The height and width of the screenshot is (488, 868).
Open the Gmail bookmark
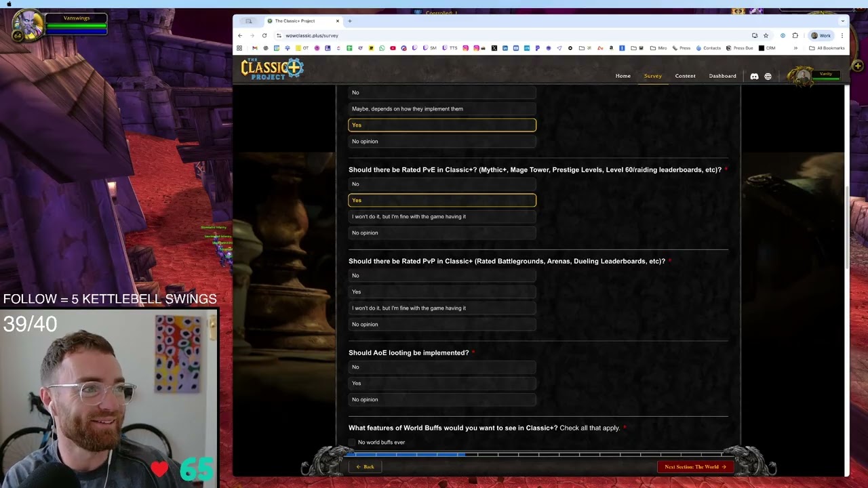pyautogui.click(x=254, y=48)
